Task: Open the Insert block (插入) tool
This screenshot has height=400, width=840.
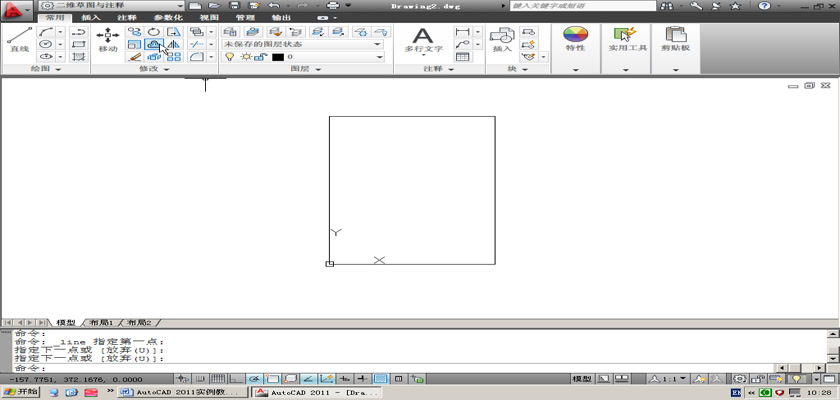Action: tap(501, 39)
